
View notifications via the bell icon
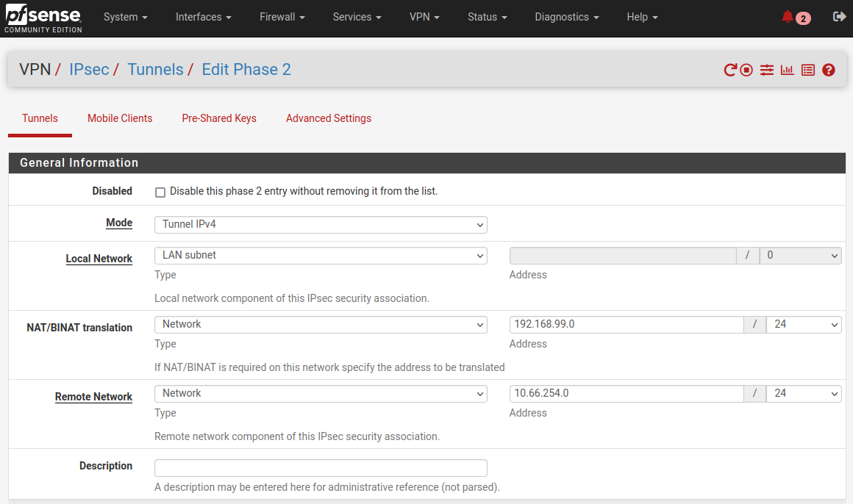[788, 16]
